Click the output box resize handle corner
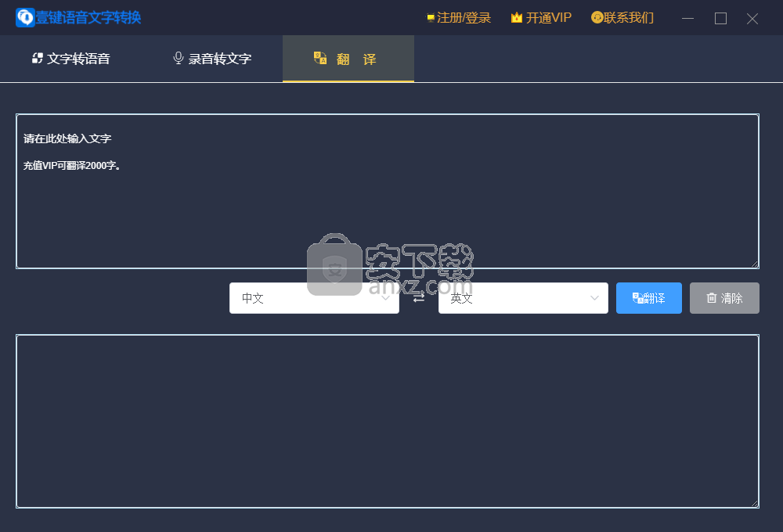This screenshot has width=783, height=532. click(755, 504)
